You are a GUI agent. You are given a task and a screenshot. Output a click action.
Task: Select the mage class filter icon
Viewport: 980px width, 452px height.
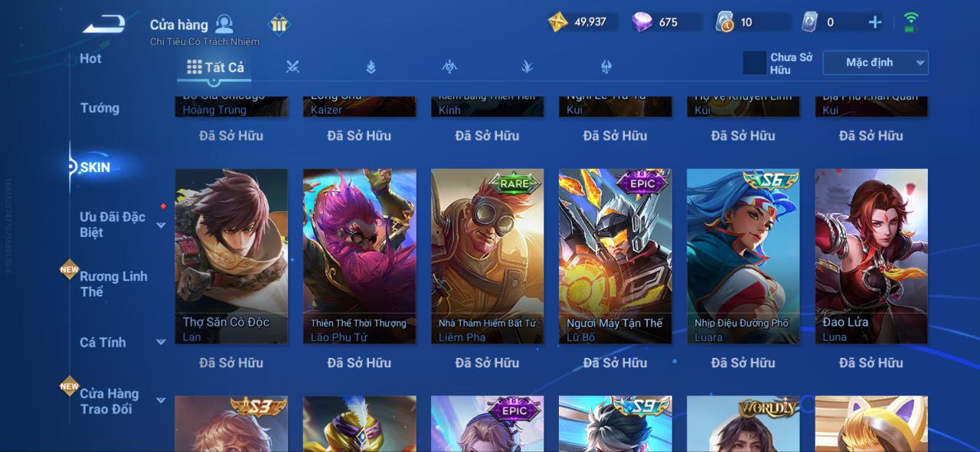coord(371,67)
